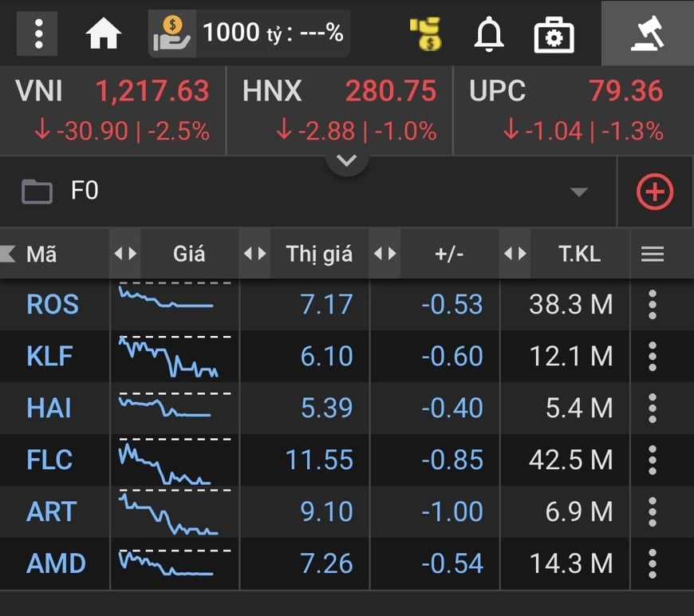Open the three-dot main menu
694x616 pixels.
37,34
